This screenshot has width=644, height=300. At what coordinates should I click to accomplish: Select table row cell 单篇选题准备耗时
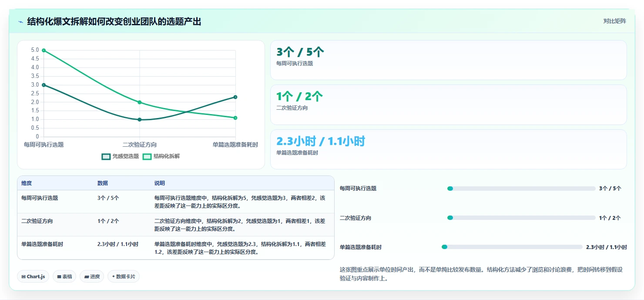(x=42, y=244)
